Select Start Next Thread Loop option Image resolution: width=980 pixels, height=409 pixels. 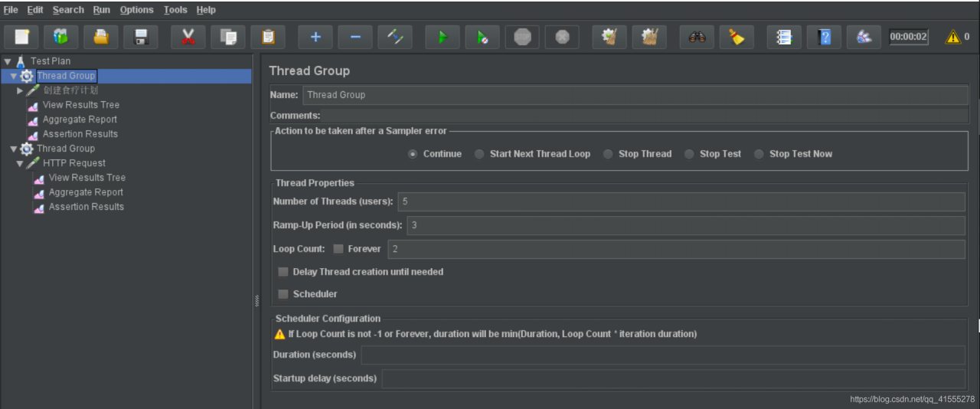pos(479,154)
